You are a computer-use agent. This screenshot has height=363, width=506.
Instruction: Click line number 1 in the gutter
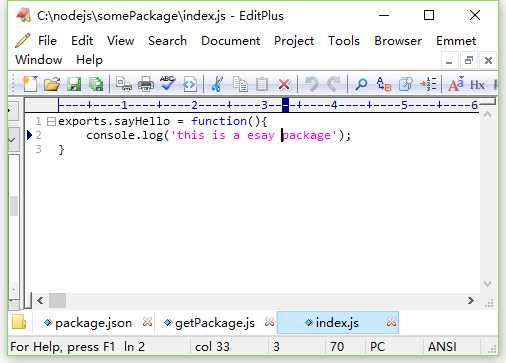tap(38, 121)
